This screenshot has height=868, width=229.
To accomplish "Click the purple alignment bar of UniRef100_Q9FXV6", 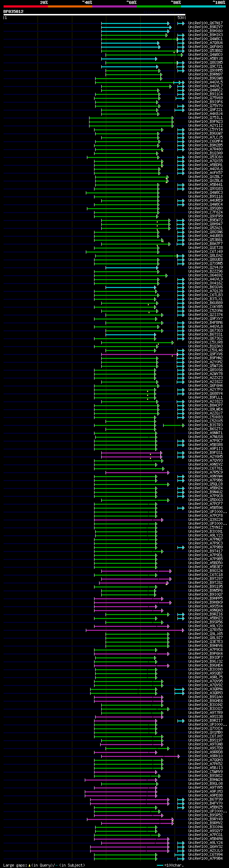I will coord(139,354).
